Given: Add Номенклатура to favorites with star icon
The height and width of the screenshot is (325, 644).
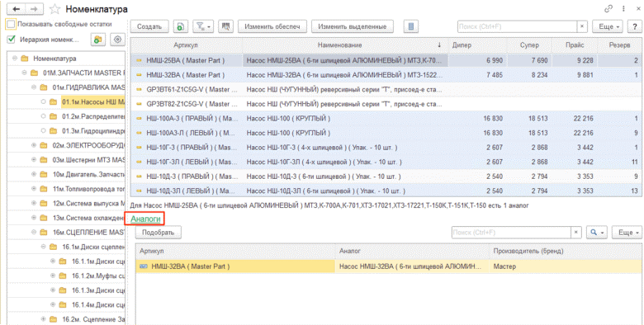Looking at the screenshot, I should tap(55, 9).
